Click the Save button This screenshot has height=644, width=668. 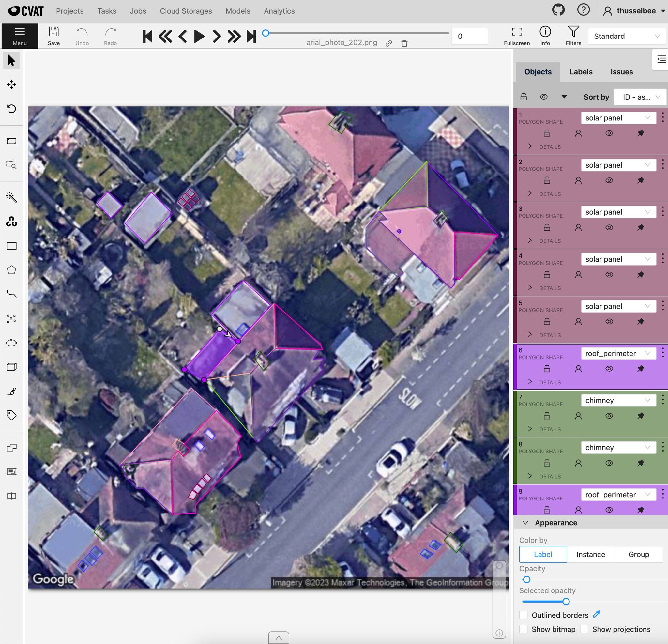[53, 36]
